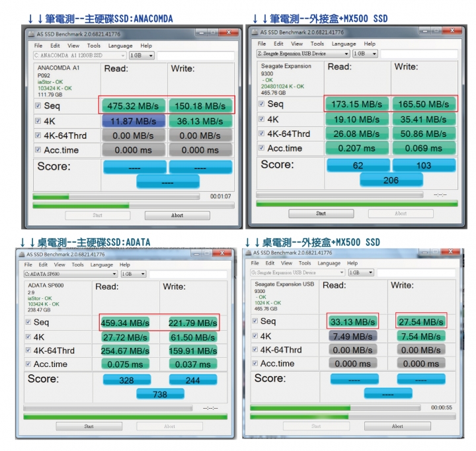This screenshot has height=451, width=476.
Task: Open 1 GB size dropdown in laptop MX500 window
Action: click(365, 54)
